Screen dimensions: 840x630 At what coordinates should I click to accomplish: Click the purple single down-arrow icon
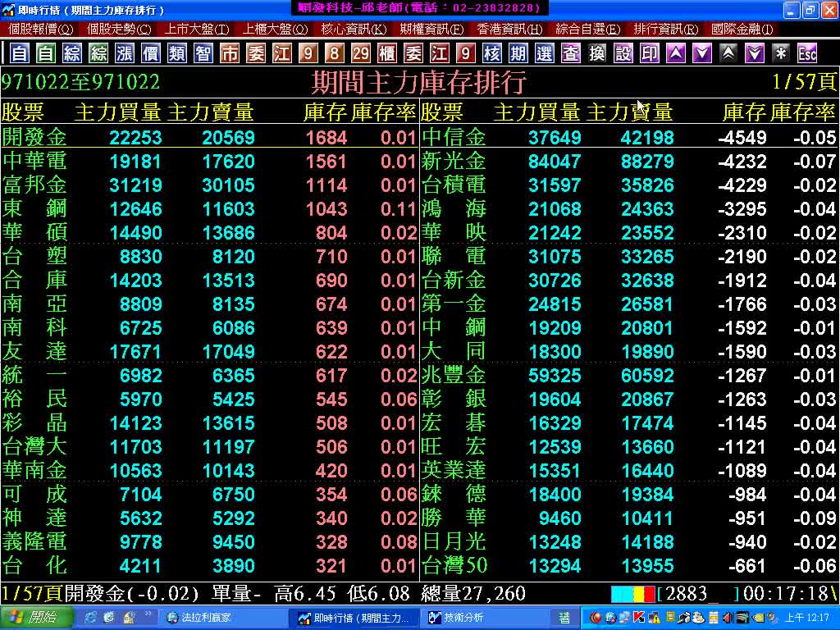702,53
